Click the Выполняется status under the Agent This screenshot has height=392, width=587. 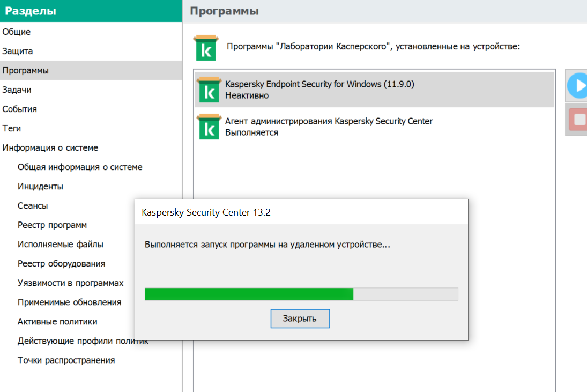pyautogui.click(x=251, y=132)
